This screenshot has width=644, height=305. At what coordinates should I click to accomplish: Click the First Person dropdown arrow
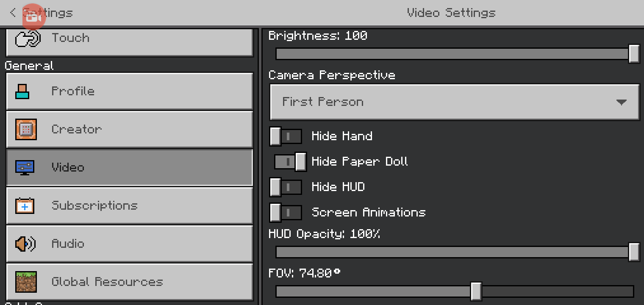[621, 103]
